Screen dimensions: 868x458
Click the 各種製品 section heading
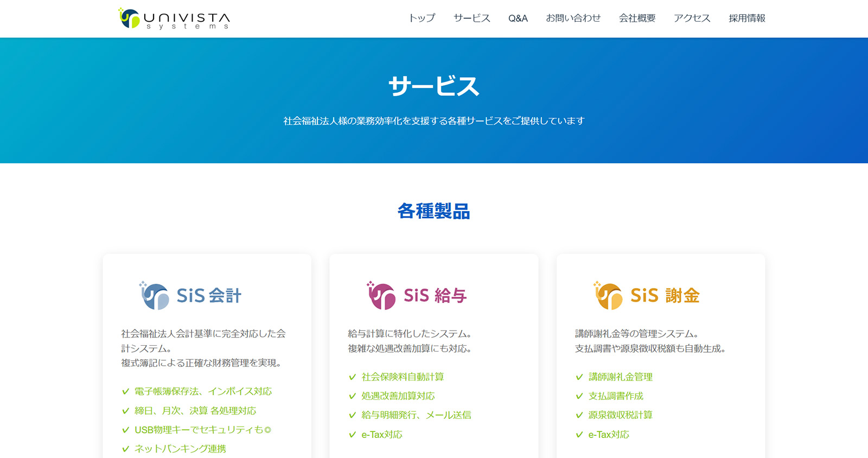point(434,211)
